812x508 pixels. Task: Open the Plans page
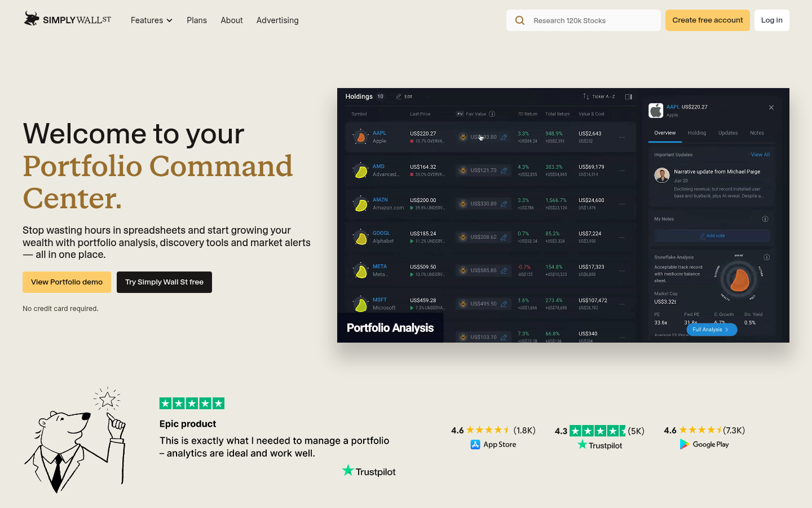pyautogui.click(x=197, y=20)
